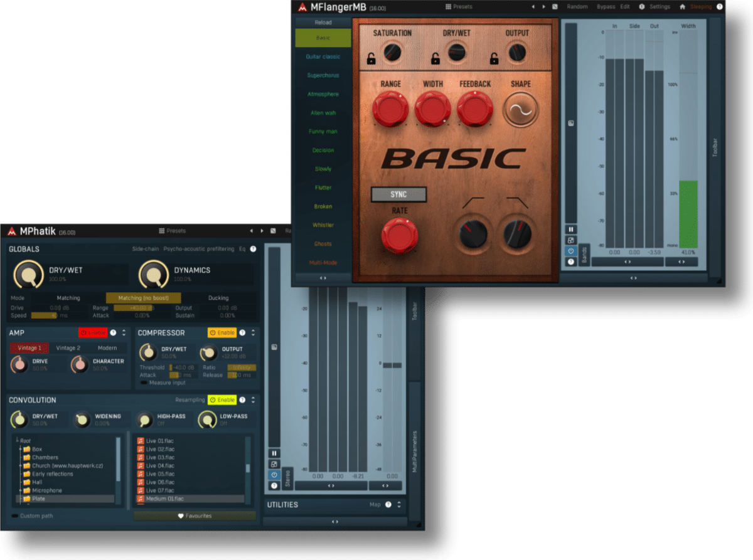753x560 pixels.
Task: Toggle Bypass in MFlangerMB
Action: tap(606, 7)
